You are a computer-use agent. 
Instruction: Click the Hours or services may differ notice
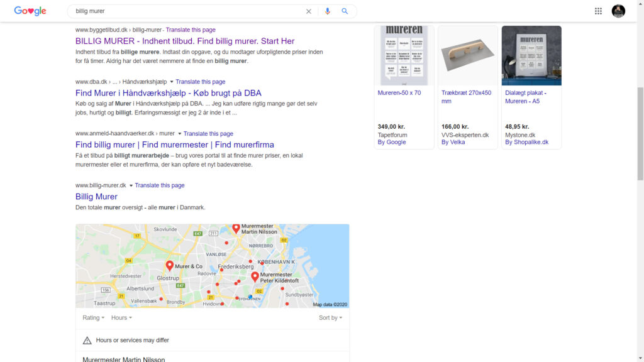[132, 340]
